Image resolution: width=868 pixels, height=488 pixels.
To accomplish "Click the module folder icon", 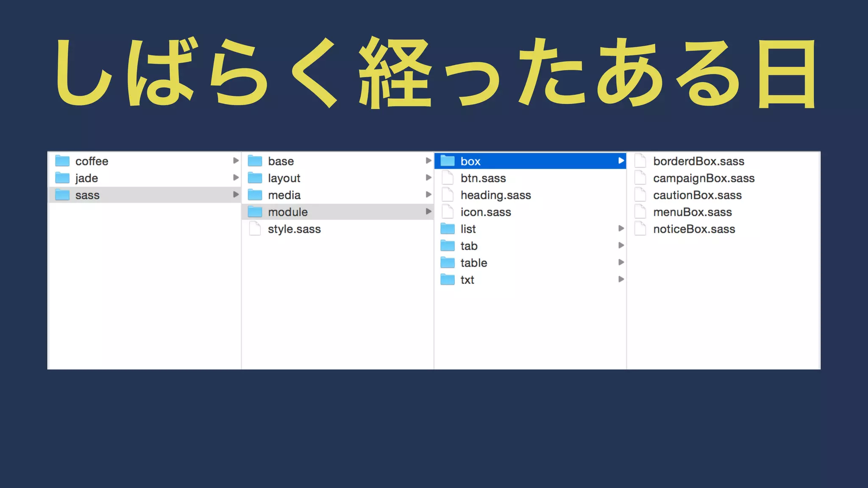I will (x=255, y=212).
